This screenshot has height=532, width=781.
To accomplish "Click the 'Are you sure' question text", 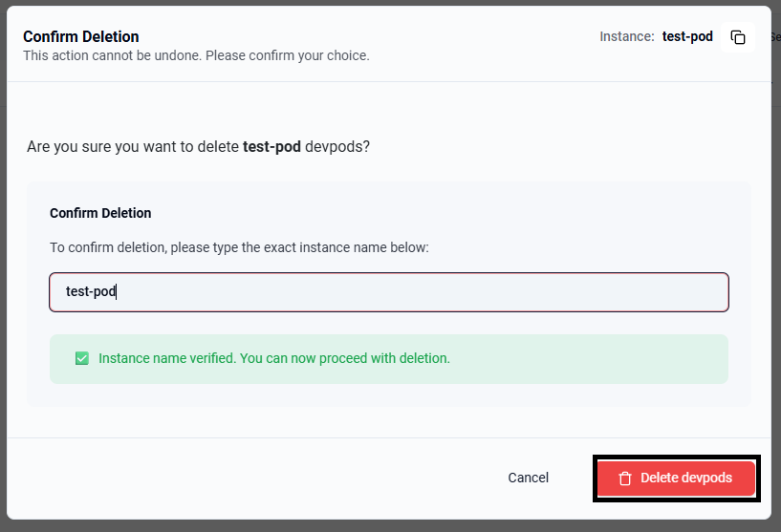I will [198, 147].
